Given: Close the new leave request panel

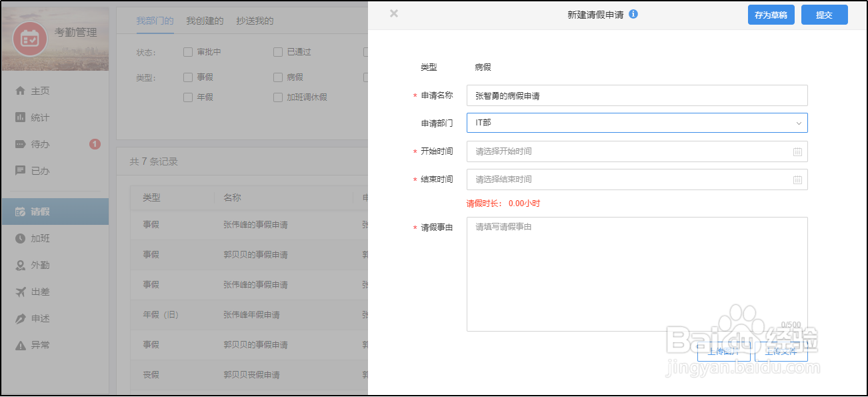Looking at the screenshot, I should (x=394, y=13).
